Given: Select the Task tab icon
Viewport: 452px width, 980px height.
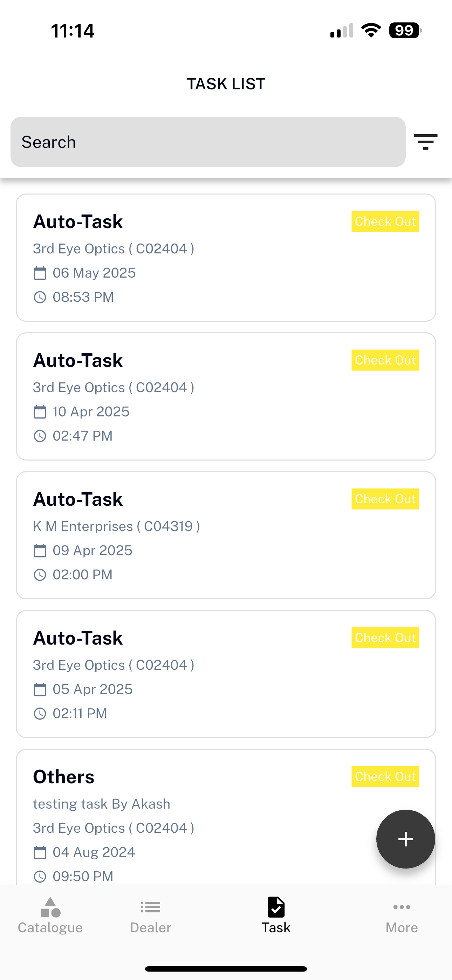Looking at the screenshot, I should pos(276,907).
